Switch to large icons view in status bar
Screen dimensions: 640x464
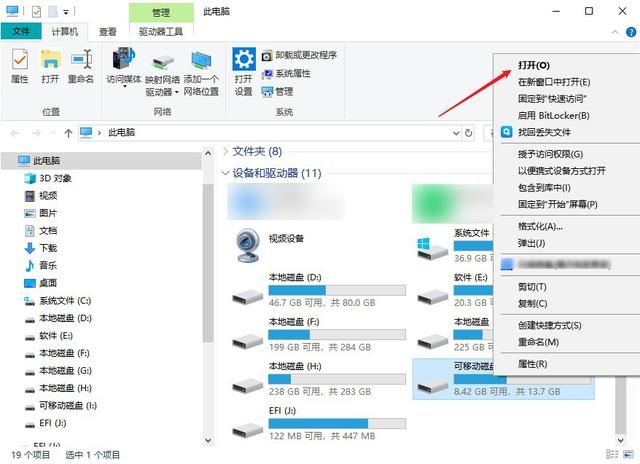pyautogui.click(x=629, y=454)
